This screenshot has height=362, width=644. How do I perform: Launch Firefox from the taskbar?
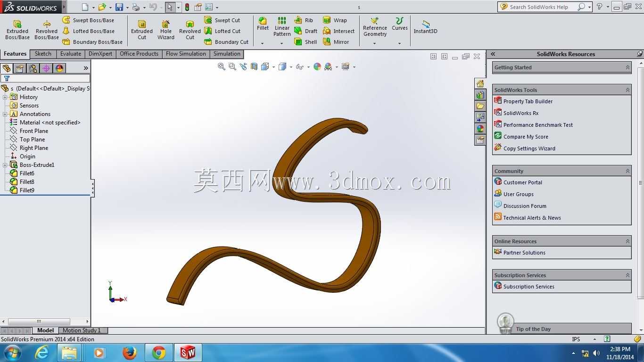pos(129,353)
